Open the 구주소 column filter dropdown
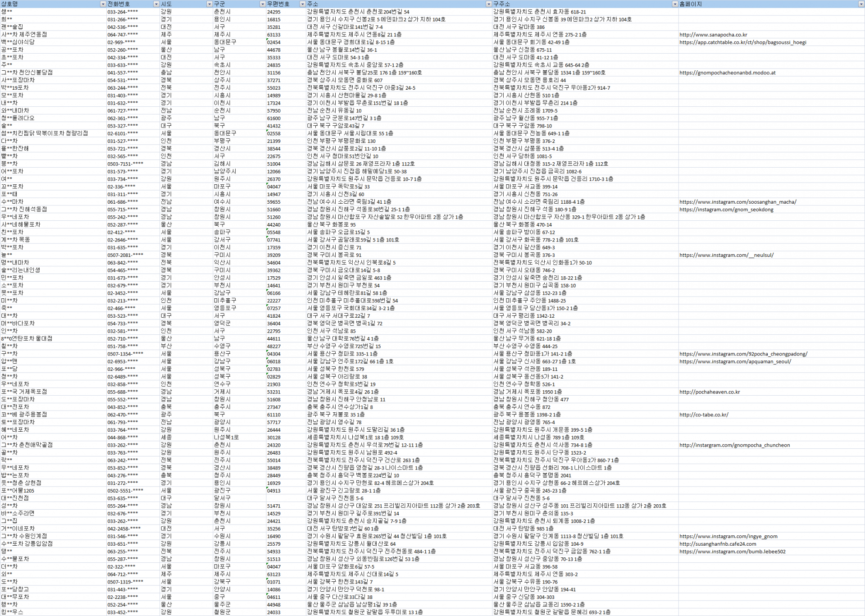 (674, 4)
